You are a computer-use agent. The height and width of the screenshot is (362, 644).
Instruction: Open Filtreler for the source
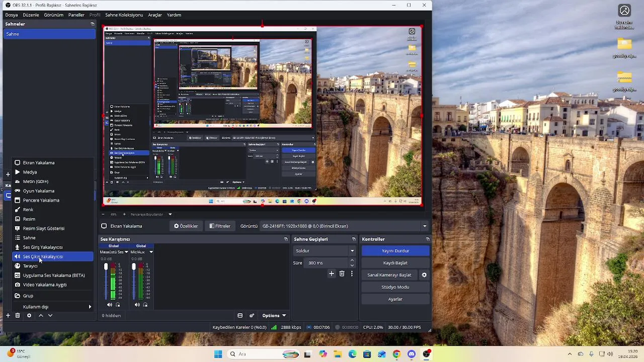220,226
